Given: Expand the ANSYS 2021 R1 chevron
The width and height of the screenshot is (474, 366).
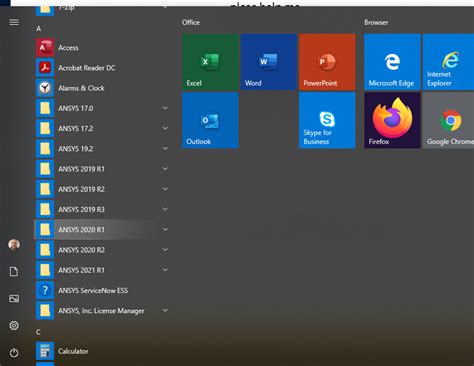Looking at the screenshot, I should (x=165, y=270).
